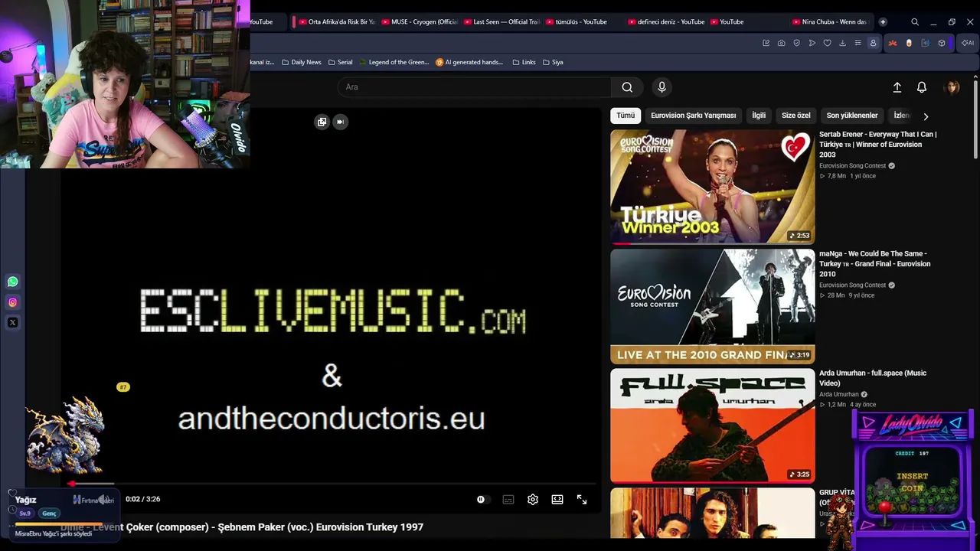Screen dimensions: 980x551
Task: Enter fullscreen on the video player
Action: coord(582,500)
